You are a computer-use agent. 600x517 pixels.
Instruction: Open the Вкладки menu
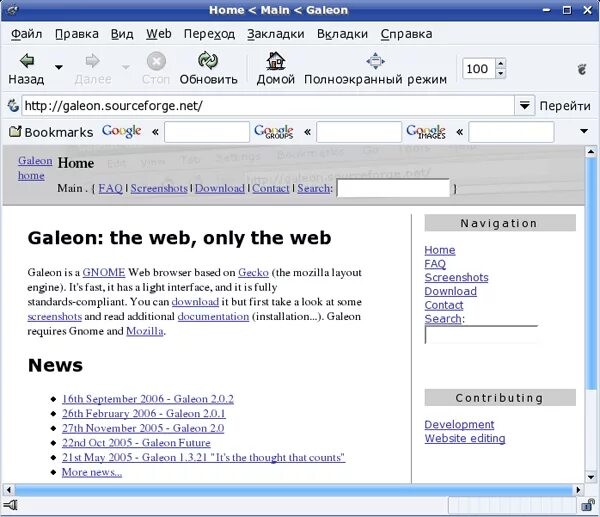pos(342,34)
